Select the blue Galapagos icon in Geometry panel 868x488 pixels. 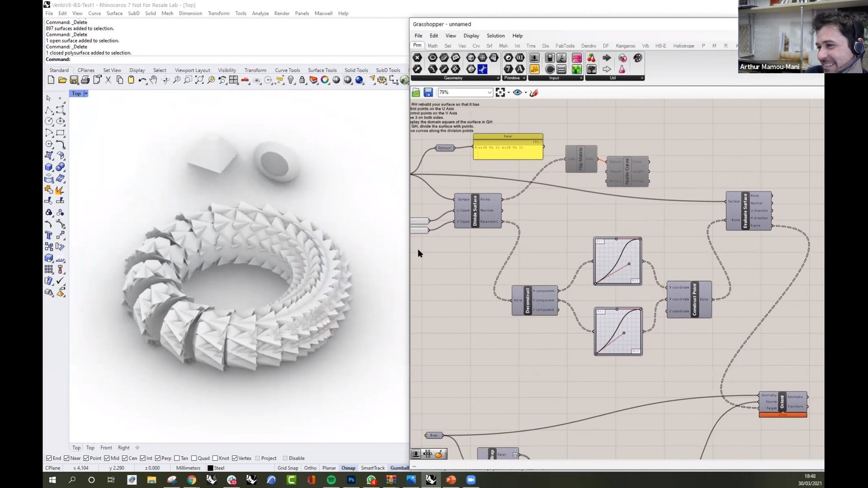tap(483, 69)
